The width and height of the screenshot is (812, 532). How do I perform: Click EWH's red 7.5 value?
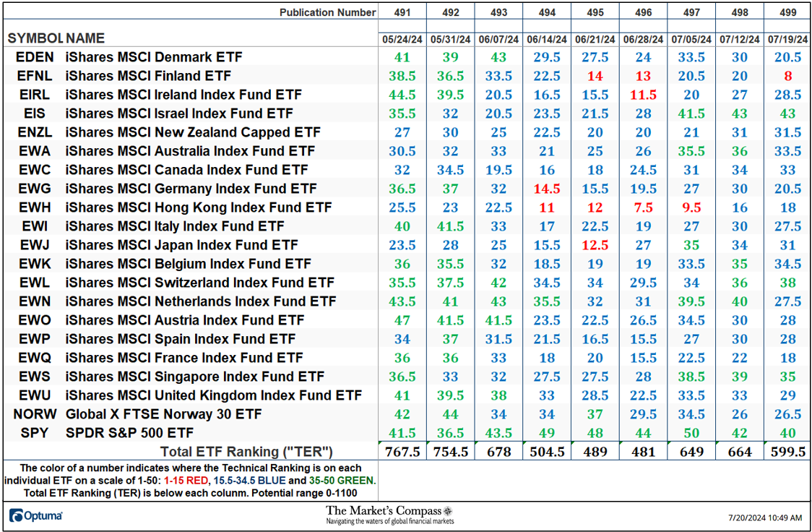[x=643, y=207]
